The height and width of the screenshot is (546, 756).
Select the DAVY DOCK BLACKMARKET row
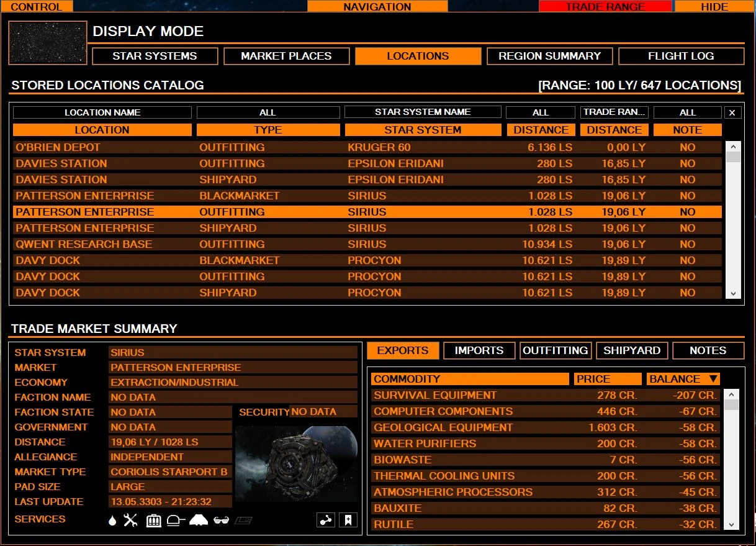click(x=367, y=260)
